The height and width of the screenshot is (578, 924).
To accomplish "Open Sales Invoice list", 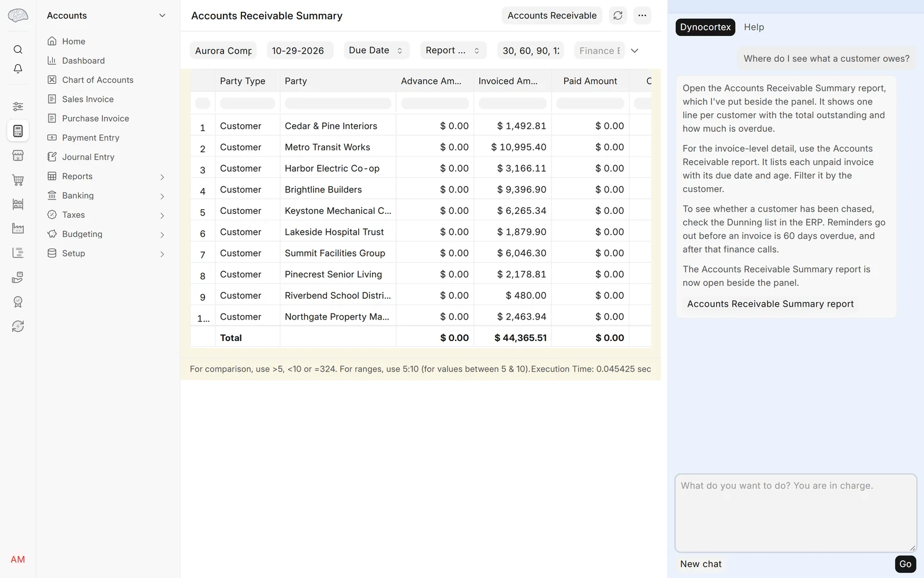I will pyautogui.click(x=88, y=99).
